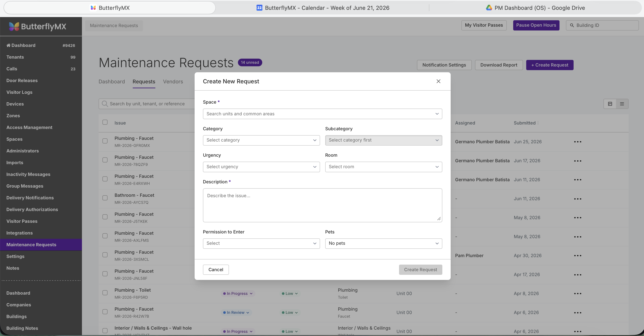Screen dimensions: 644x336
Task: Check the MR-2026-78QZF9 request checkbox
Action: 105,160
